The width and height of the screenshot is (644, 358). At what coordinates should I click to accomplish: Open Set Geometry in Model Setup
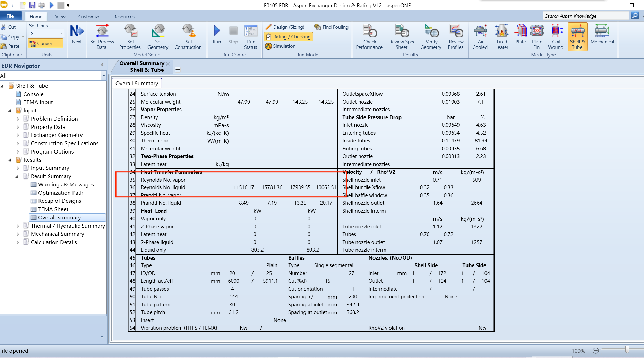point(158,37)
